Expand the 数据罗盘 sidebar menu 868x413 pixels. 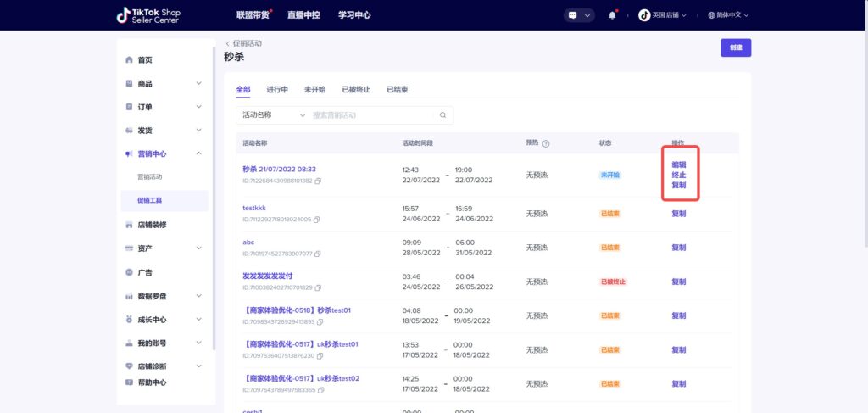coord(198,296)
